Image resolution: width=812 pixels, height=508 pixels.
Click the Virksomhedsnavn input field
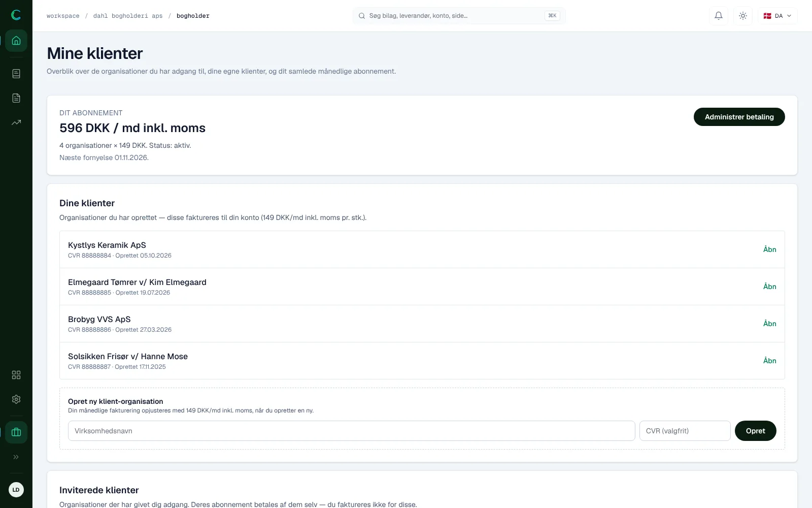351,431
